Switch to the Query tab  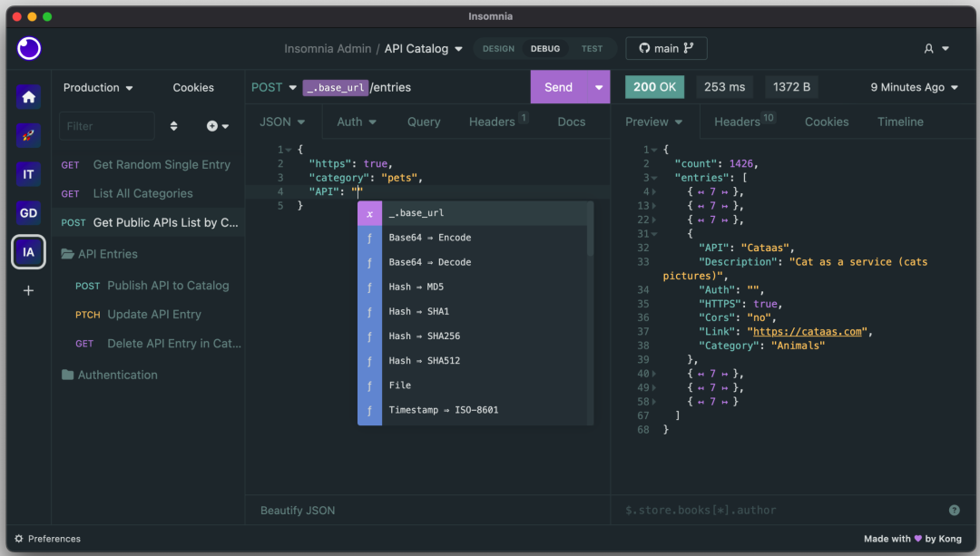[423, 122]
